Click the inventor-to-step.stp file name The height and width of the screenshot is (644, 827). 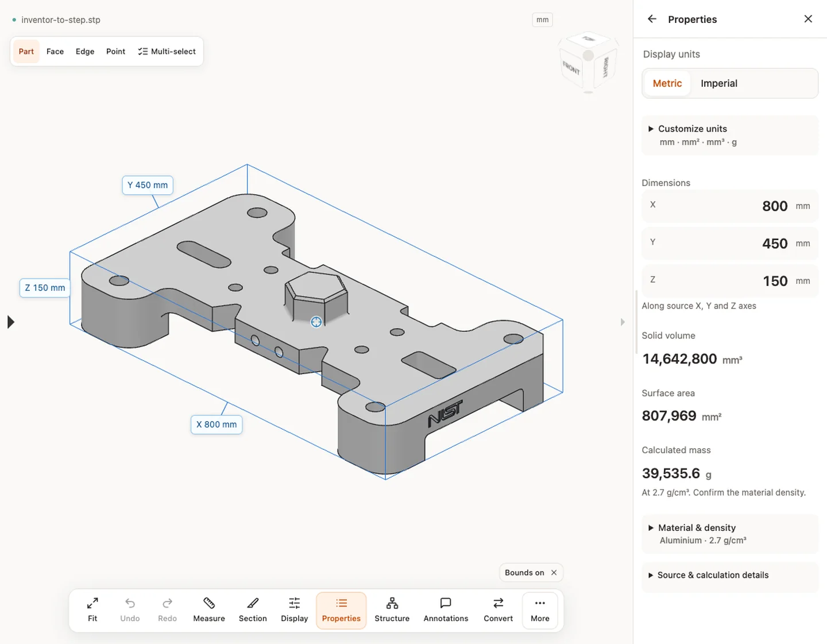pos(61,20)
